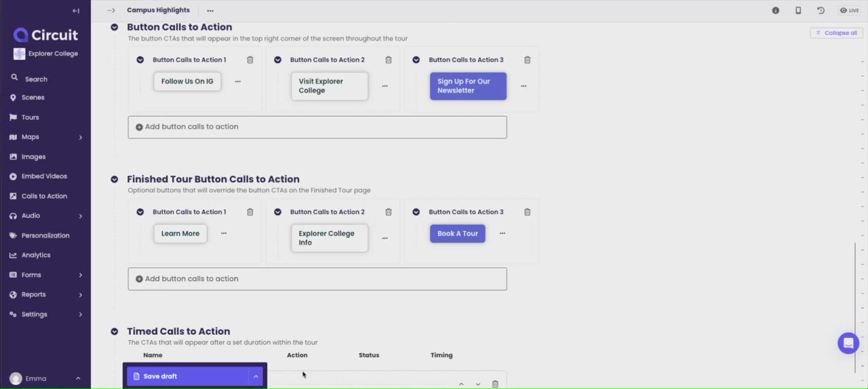Image resolution: width=868 pixels, height=389 pixels.
Task: Click the Analytics chart icon
Action: 14,255
